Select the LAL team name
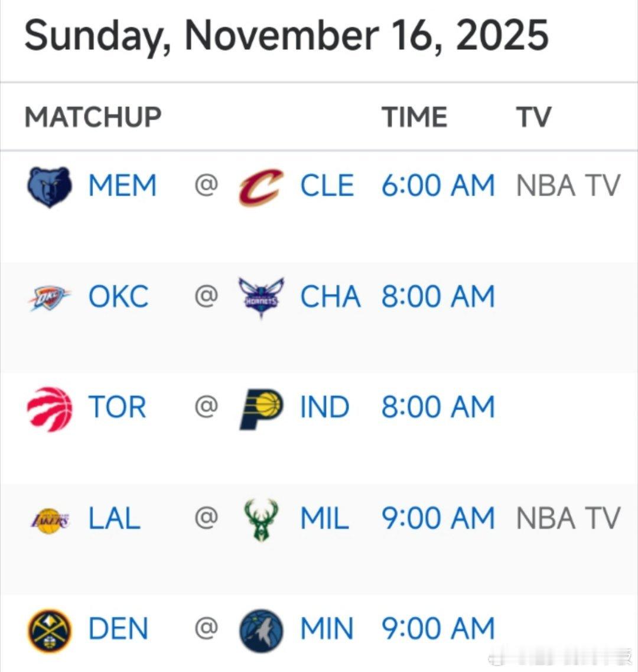Screen dimensions: 638x672 (115, 519)
